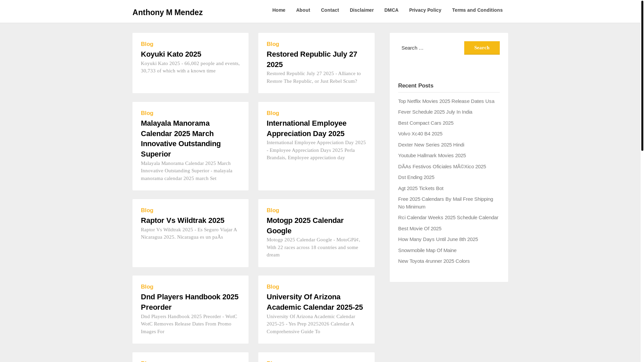
Task: Open Top Netflix Movies 2025 Release Dates Usa
Action: [x=446, y=101]
